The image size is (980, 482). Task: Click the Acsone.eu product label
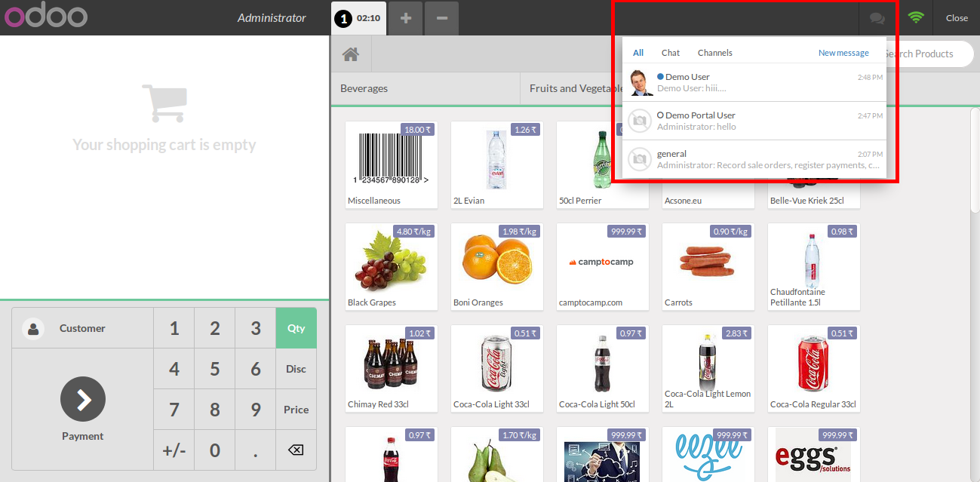pyautogui.click(x=683, y=201)
